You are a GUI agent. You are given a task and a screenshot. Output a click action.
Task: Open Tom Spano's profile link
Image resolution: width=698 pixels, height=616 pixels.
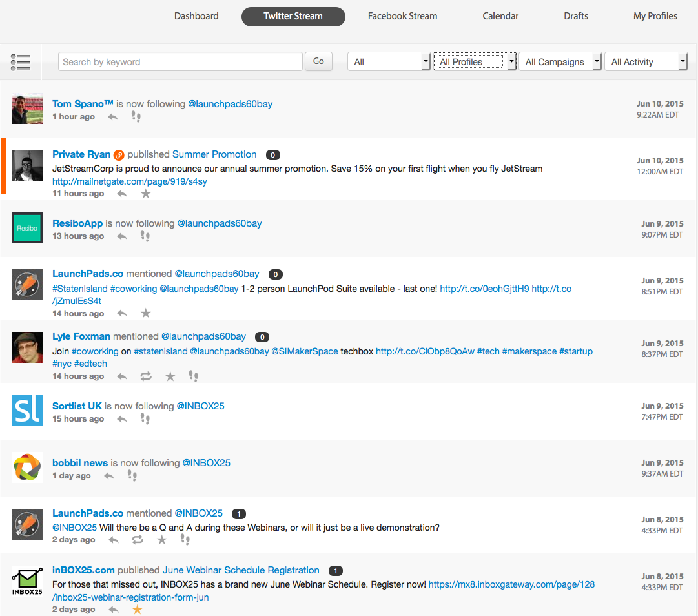pos(83,104)
